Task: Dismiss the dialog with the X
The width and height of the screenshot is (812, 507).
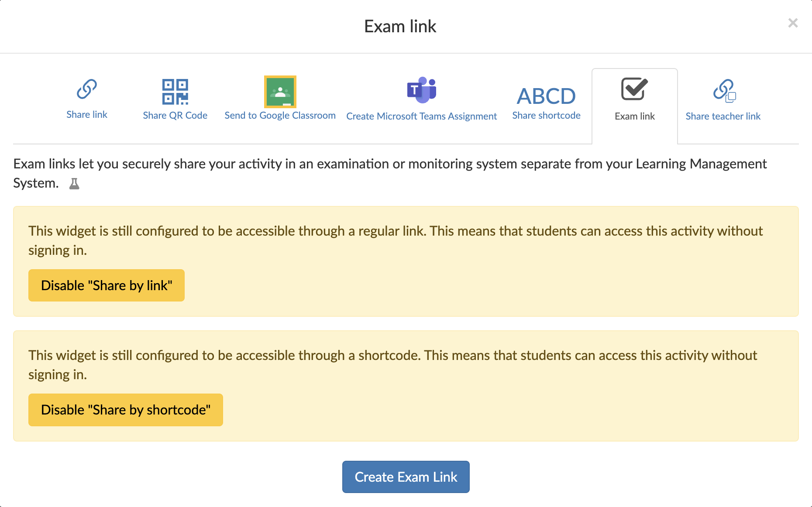Action: 793,23
